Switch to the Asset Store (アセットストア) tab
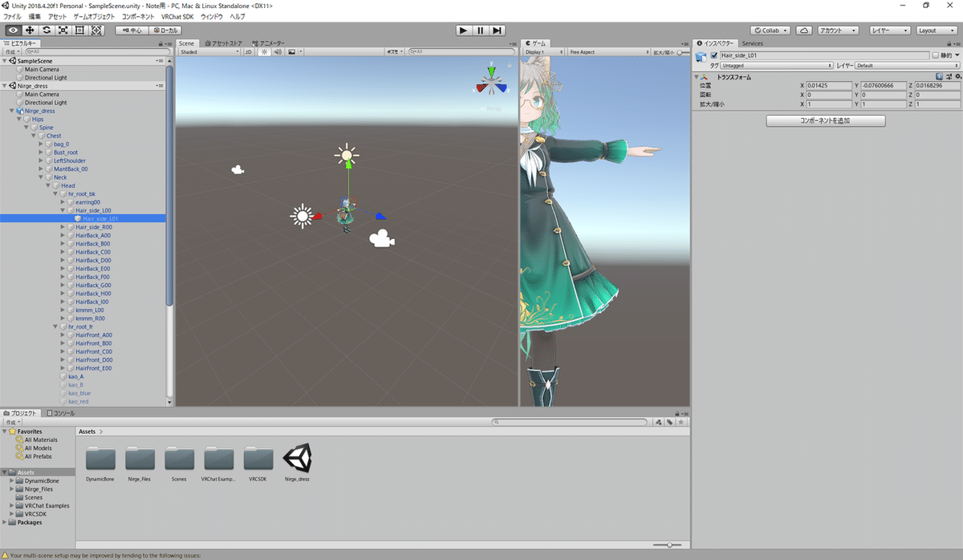This screenshot has width=963, height=560. point(224,43)
